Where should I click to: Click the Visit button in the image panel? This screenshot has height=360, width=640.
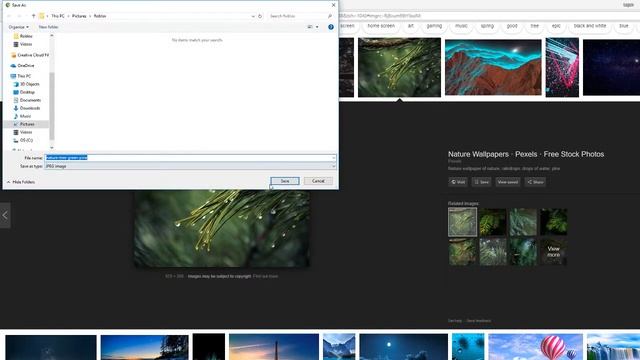point(458,182)
